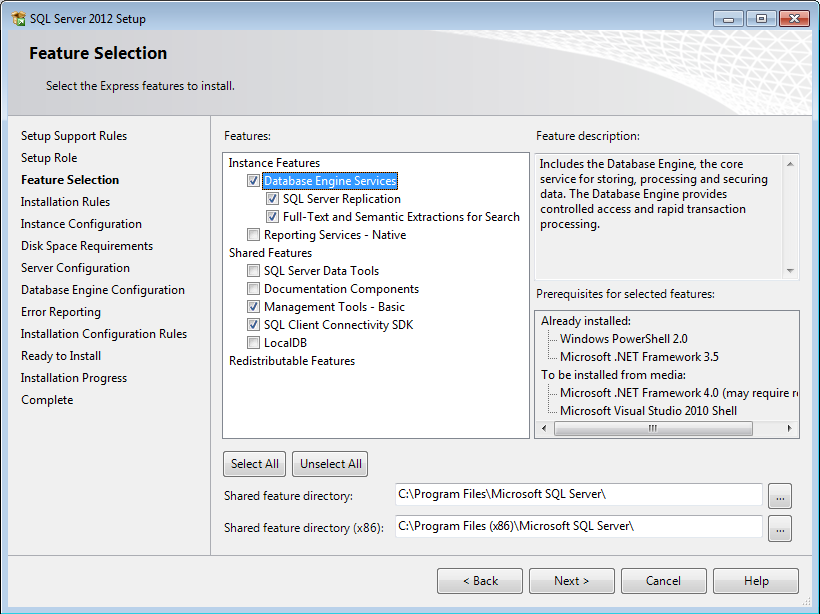Click Disk Space Requirements step
The height and width of the screenshot is (614, 820).
click(87, 246)
